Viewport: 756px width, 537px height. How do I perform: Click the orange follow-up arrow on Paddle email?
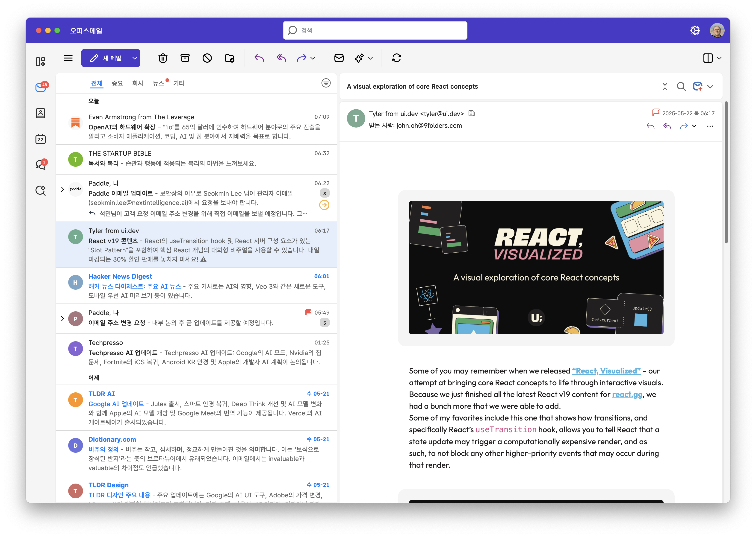click(324, 205)
